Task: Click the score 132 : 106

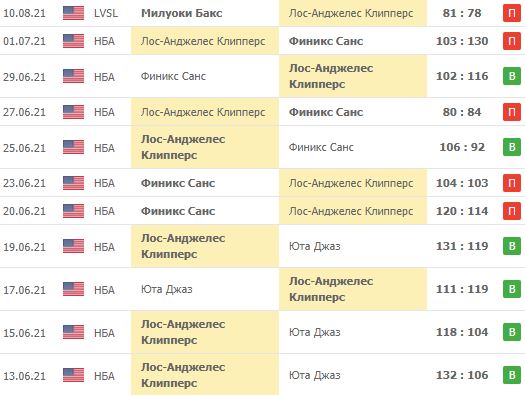Action: [x=462, y=375]
